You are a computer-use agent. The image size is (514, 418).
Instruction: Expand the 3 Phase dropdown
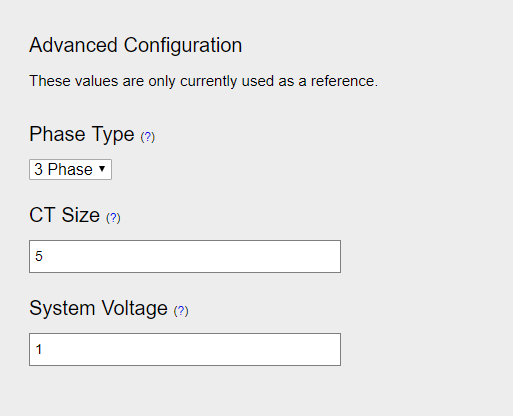(70, 170)
